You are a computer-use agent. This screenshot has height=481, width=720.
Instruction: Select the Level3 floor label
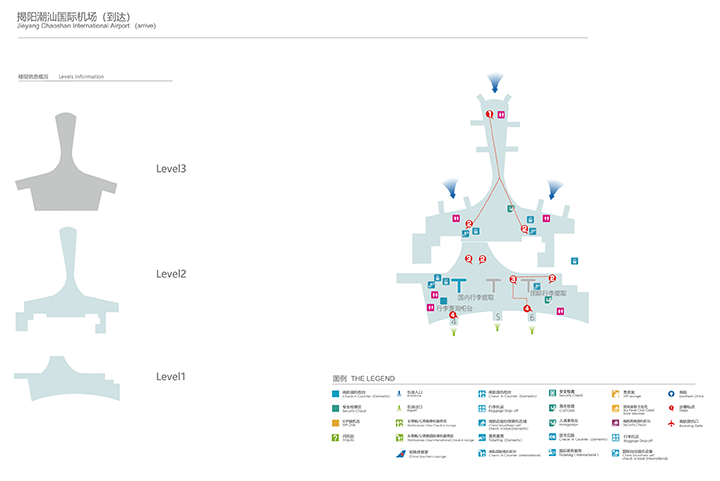[171, 169]
